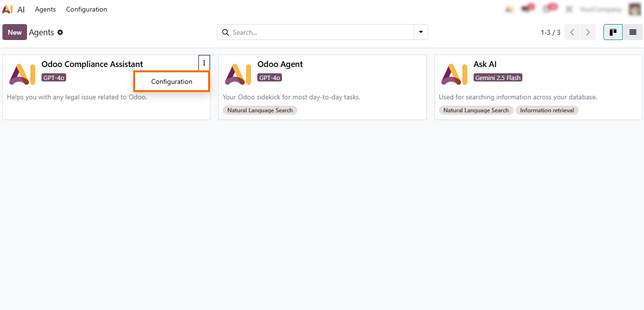The width and height of the screenshot is (644, 310).
Task: Switch to List view
Action: click(x=632, y=32)
